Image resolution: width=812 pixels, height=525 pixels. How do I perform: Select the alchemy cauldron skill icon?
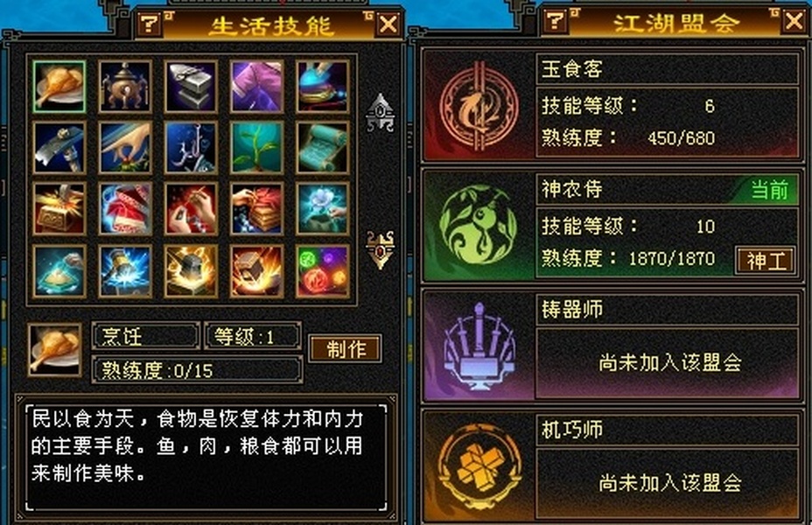125,87
